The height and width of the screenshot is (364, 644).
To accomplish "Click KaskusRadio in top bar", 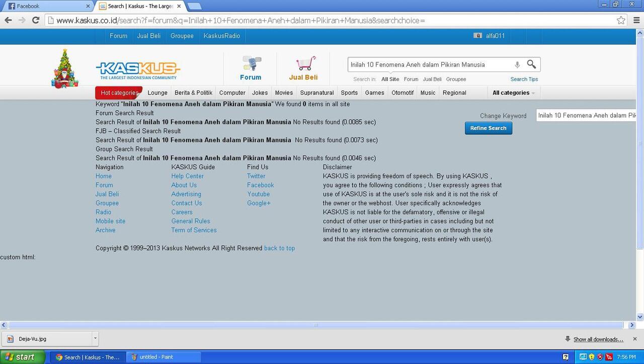I will (x=222, y=36).
